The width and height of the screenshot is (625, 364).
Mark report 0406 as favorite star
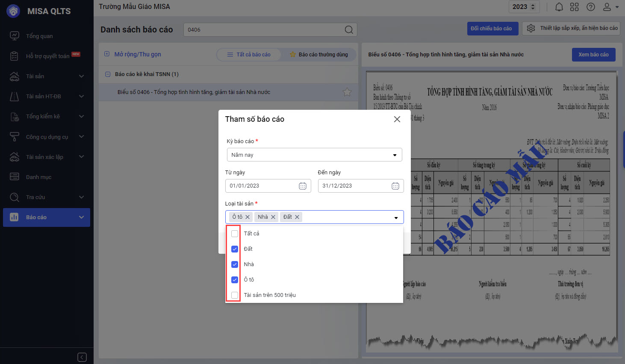347,92
